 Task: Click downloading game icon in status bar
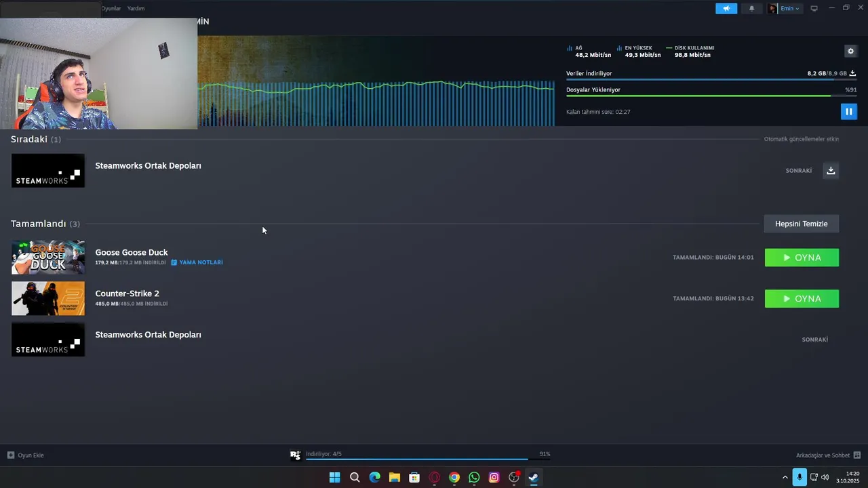[295, 455]
